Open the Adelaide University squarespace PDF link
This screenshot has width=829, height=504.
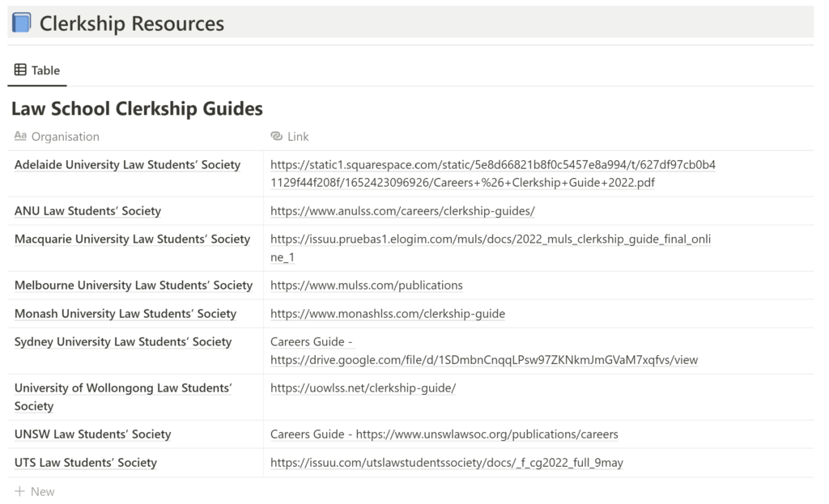click(493, 174)
